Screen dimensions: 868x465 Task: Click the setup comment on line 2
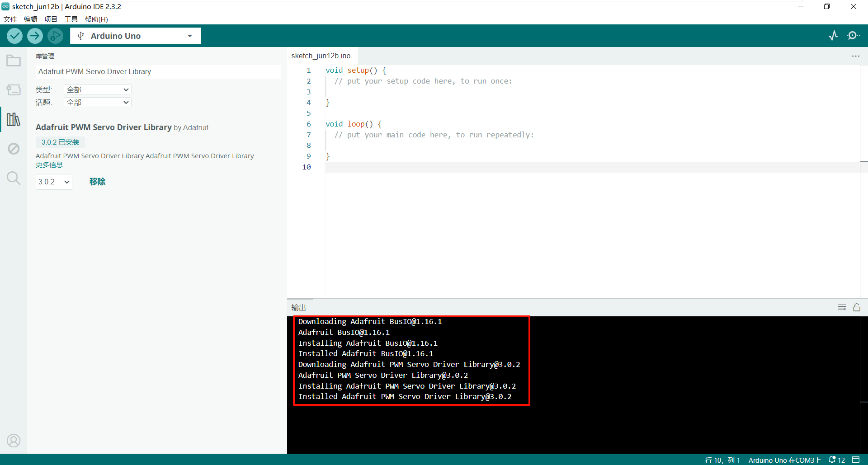click(x=423, y=81)
